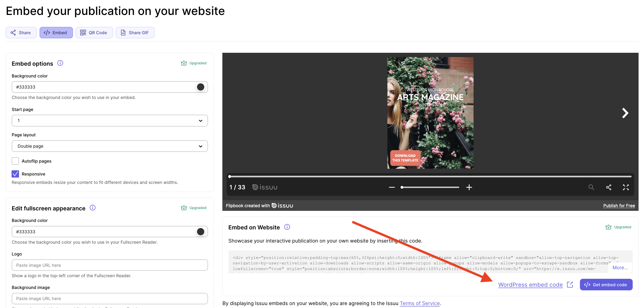
Task: Open the Publish for Free link
Action: point(619,205)
